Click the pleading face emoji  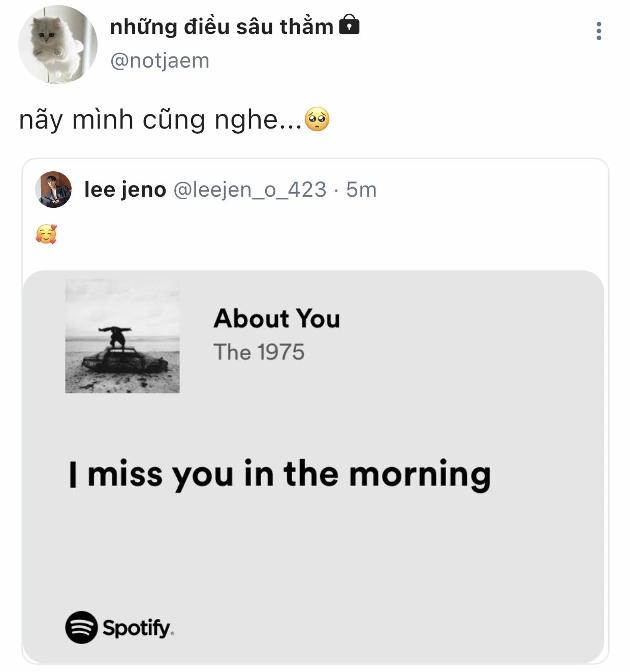pyautogui.click(x=317, y=119)
